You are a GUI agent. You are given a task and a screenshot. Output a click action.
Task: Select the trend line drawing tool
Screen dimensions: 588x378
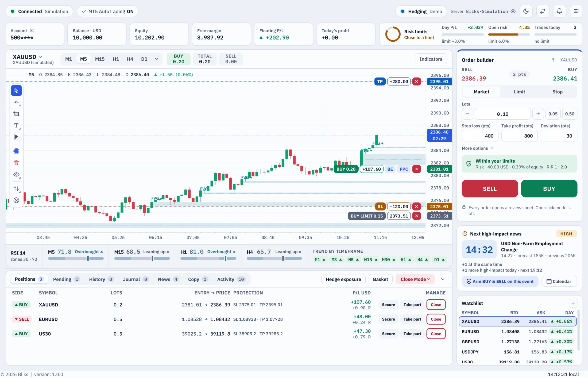click(x=16, y=103)
